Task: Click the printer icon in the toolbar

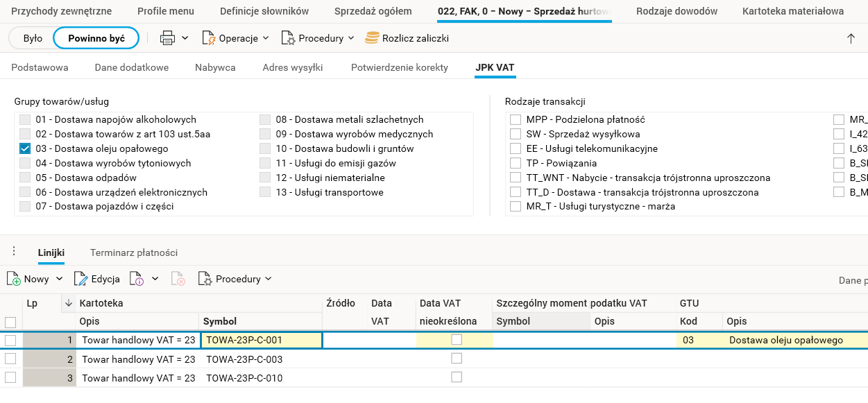Action: tap(167, 38)
